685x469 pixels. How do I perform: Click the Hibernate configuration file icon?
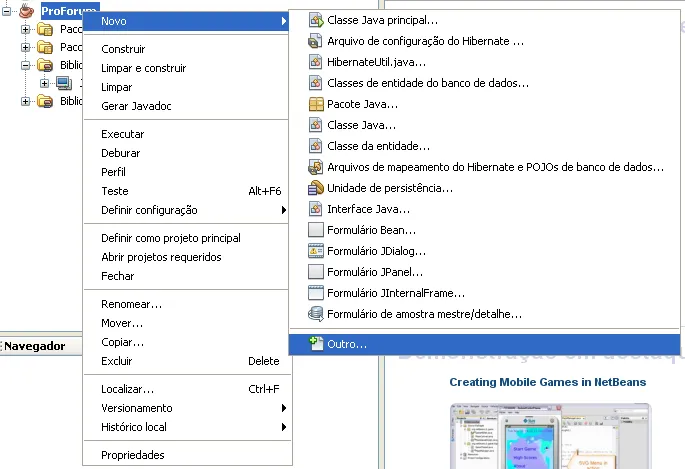(315, 41)
